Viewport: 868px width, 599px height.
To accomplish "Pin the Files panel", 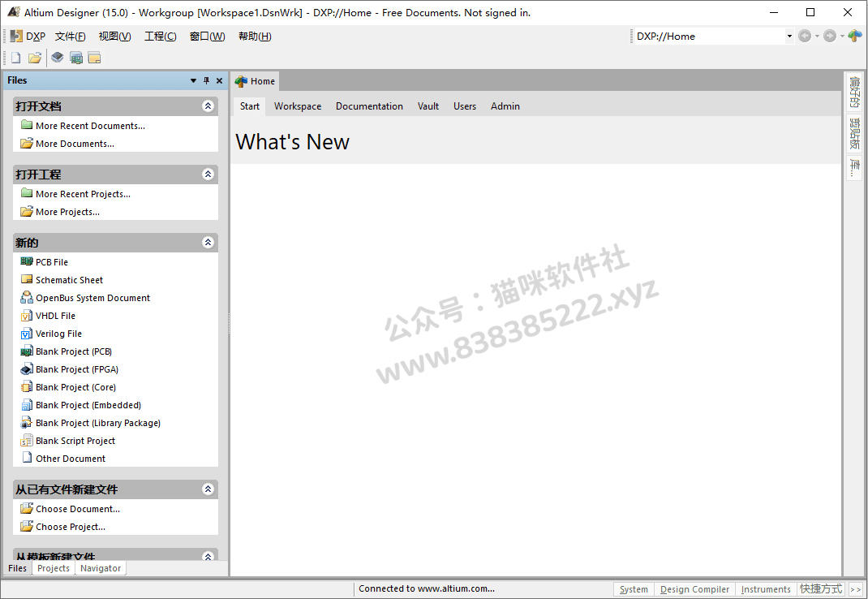I will [207, 80].
